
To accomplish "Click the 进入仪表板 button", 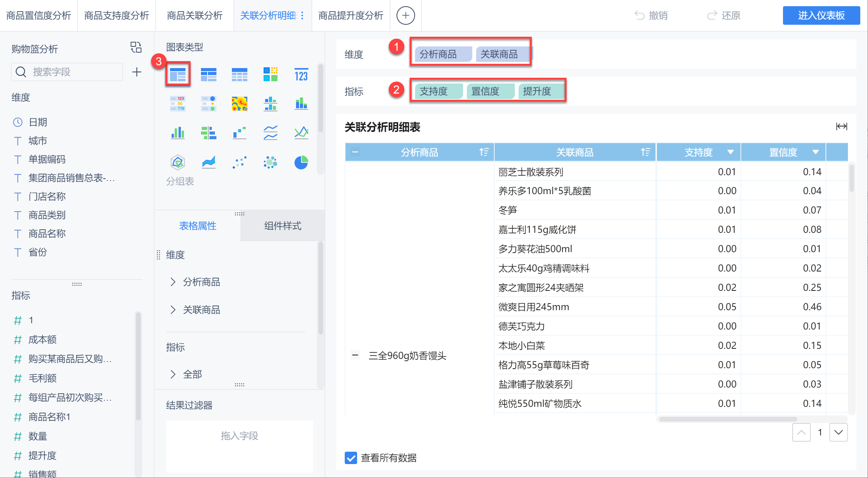I will 821,15.
